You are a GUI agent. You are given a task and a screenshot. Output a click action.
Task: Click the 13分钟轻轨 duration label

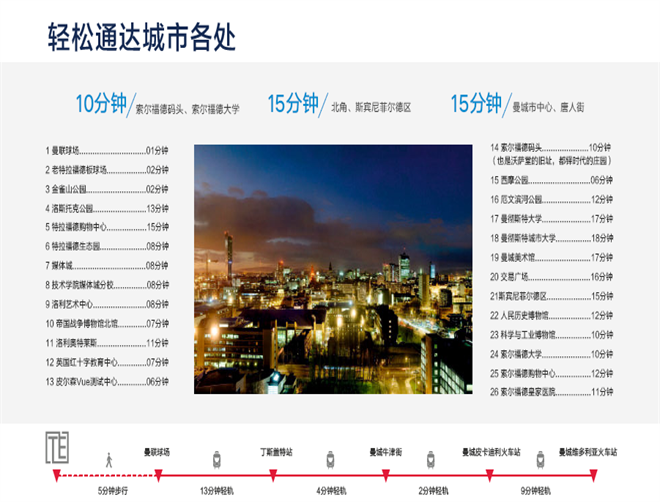pos(217,491)
